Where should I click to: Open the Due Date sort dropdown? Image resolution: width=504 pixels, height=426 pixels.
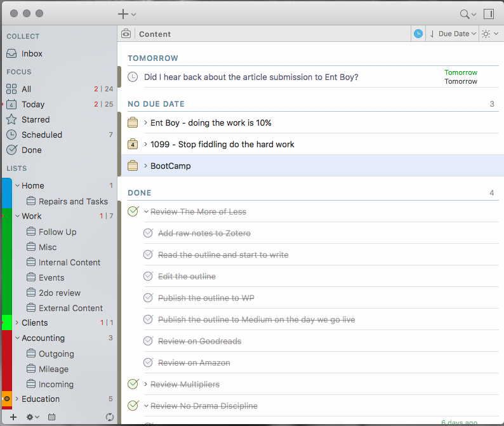pos(454,34)
